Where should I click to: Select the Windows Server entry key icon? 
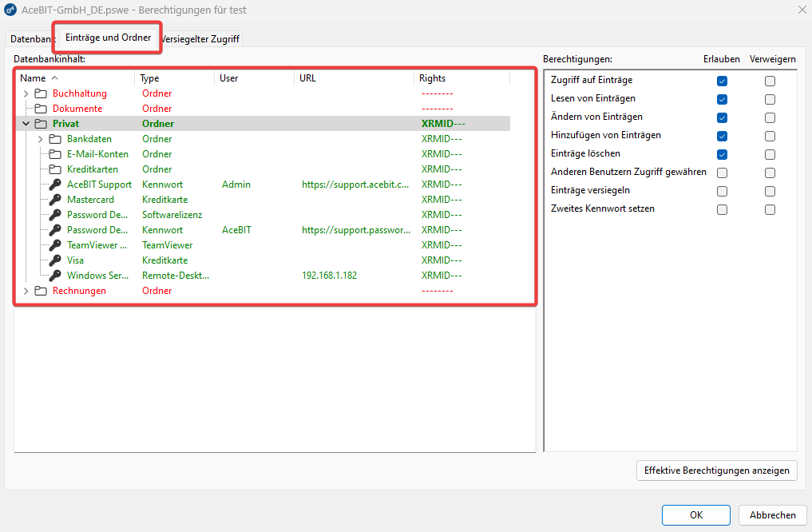(55, 275)
